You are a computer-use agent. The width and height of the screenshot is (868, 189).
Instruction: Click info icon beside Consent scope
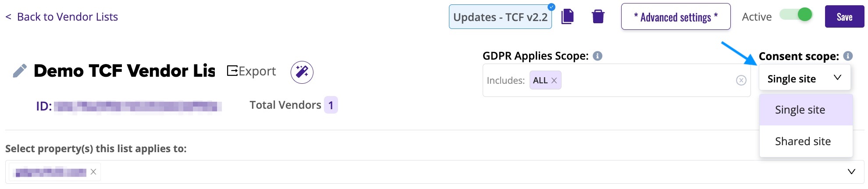[x=848, y=56]
